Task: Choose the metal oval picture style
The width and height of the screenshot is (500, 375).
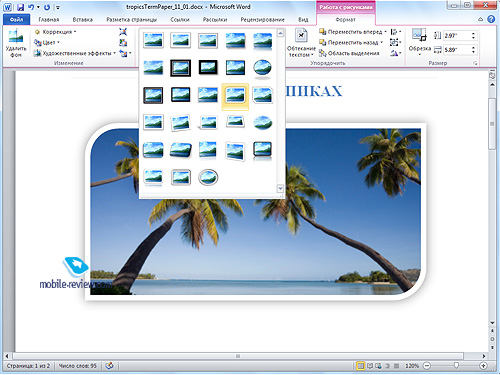Action: click(x=208, y=177)
